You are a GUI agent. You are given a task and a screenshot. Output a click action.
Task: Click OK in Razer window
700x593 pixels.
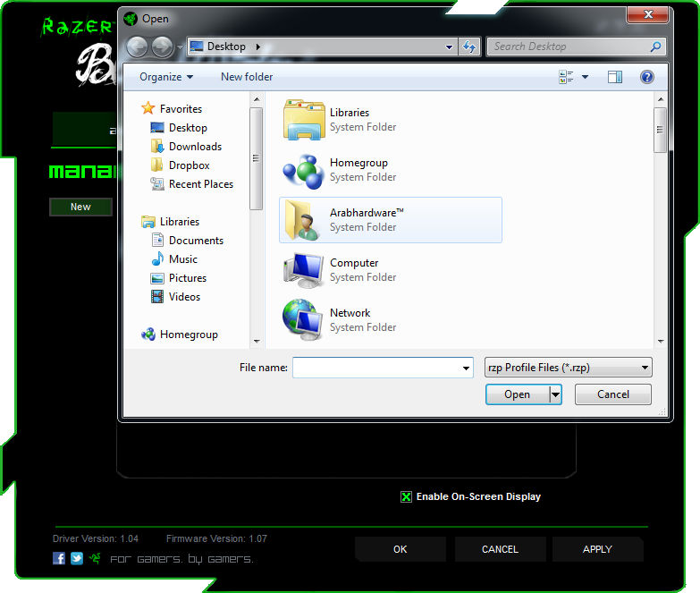point(400,549)
